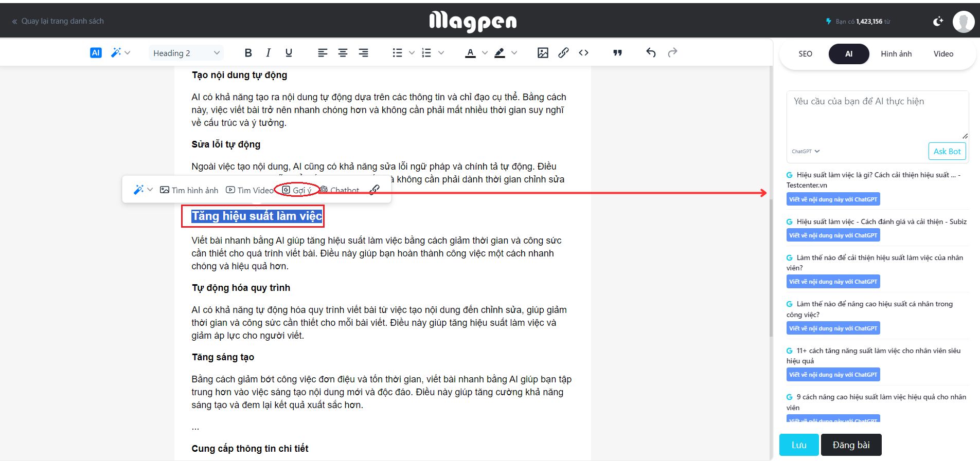Click the 'Sửa lỗi tự động' subheading
This screenshot has height=461, width=980.
pyautogui.click(x=226, y=144)
